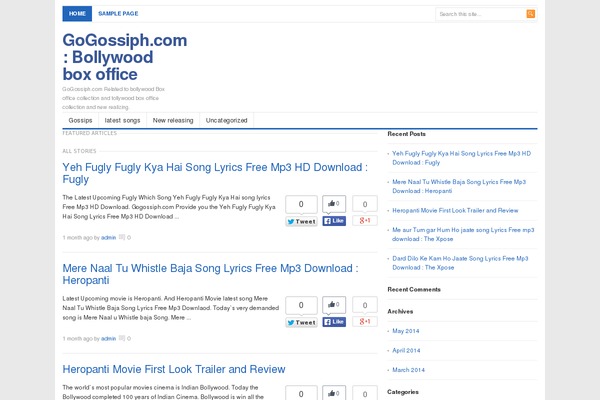Facebook Like the Mere Naal Tu Whistle post

click(x=334, y=322)
